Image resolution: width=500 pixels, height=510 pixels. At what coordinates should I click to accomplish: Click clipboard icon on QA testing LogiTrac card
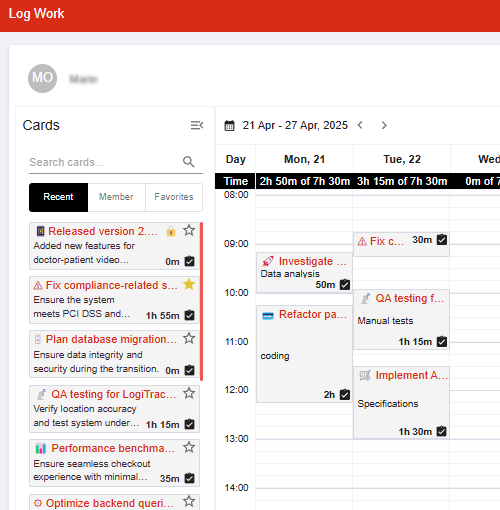point(189,424)
